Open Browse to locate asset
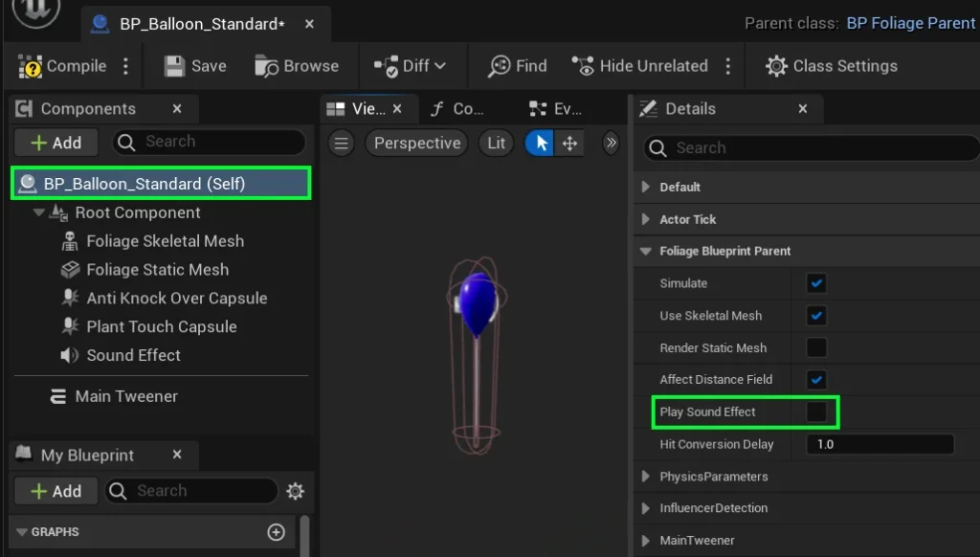This screenshot has height=557, width=980. [266, 66]
